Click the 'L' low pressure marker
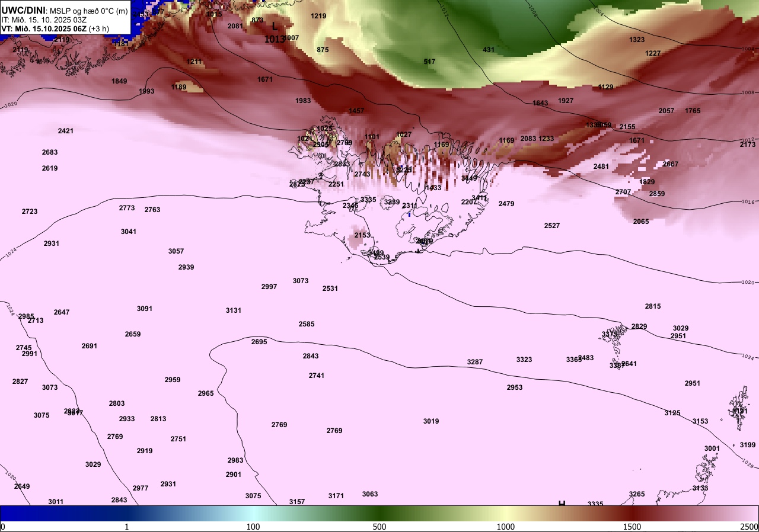 pyautogui.click(x=275, y=27)
